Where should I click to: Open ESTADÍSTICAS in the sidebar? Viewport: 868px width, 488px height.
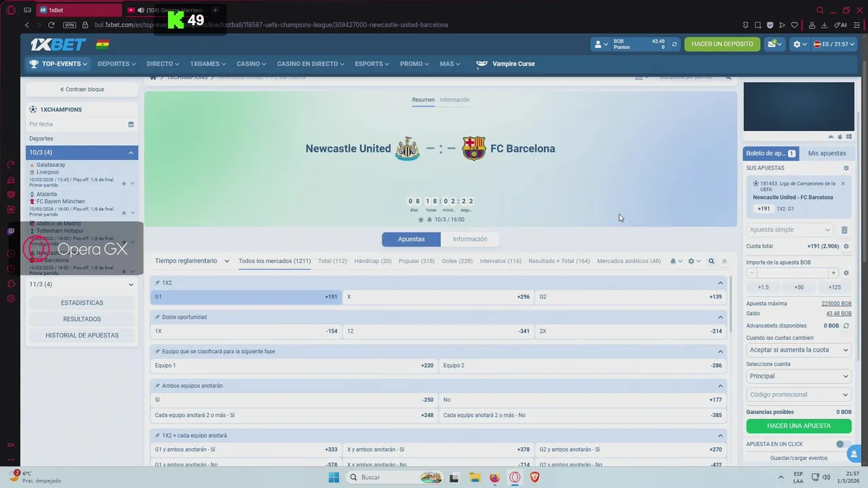click(82, 303)
